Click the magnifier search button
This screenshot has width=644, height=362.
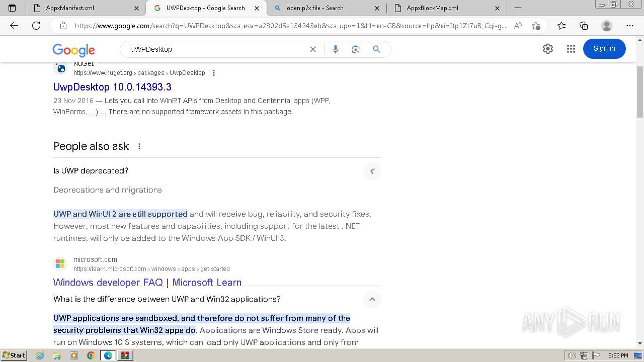pos(376,49)
